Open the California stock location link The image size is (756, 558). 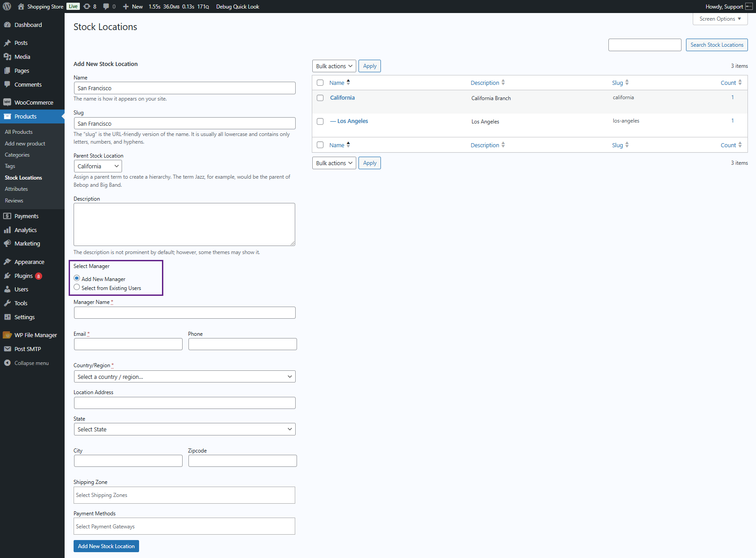pyautogui.click(x=342, y=98)
